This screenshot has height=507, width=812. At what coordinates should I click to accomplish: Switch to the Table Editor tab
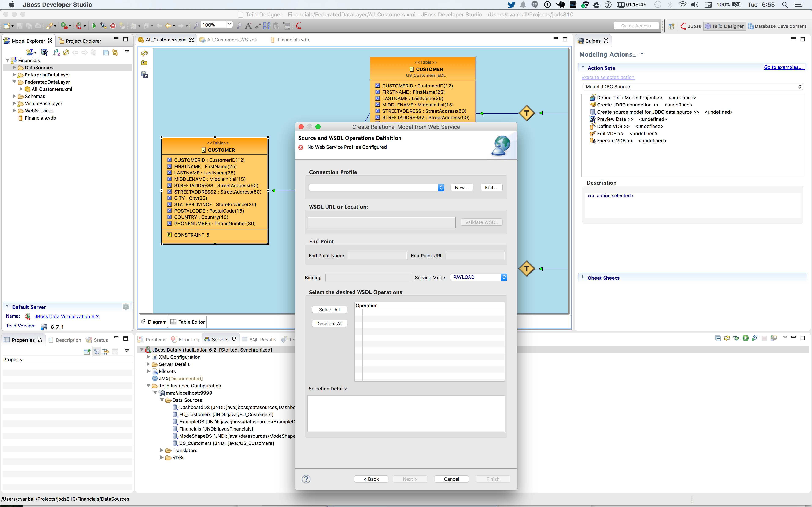(x=188, y=322)
